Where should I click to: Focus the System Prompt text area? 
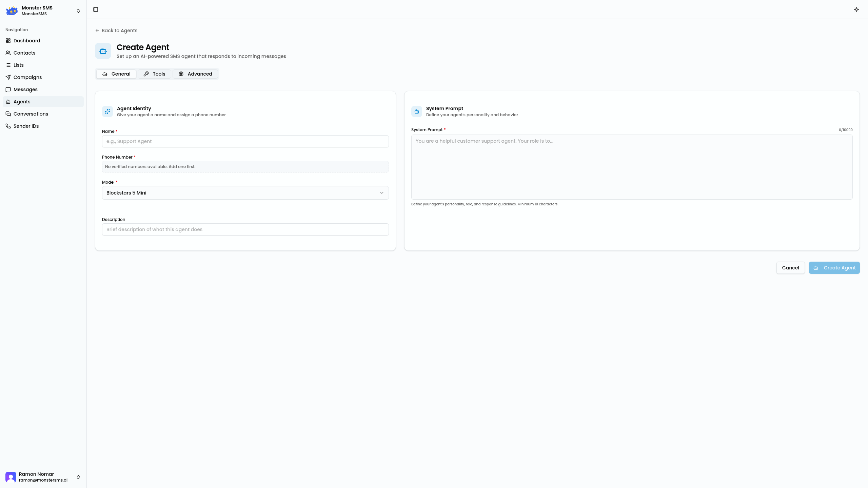pos(632,167)
